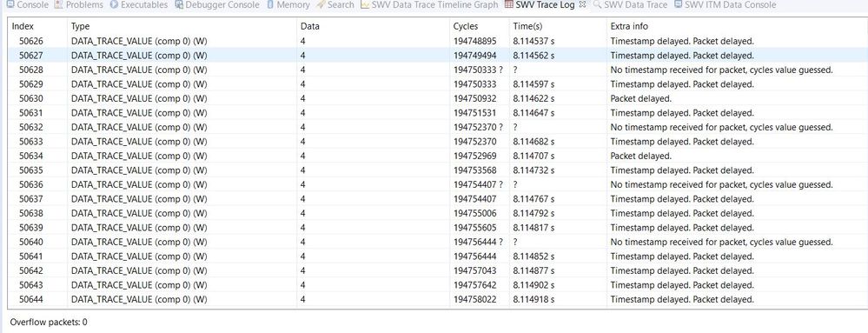Click guessed cycles value 194754407 ?

[478, 184]
